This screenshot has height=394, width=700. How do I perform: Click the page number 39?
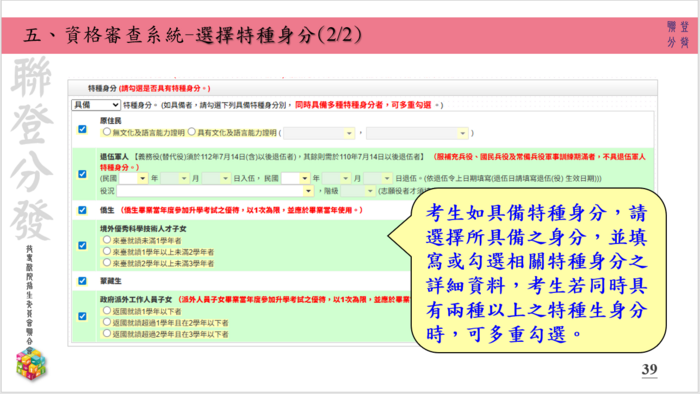tap(650, 369)
